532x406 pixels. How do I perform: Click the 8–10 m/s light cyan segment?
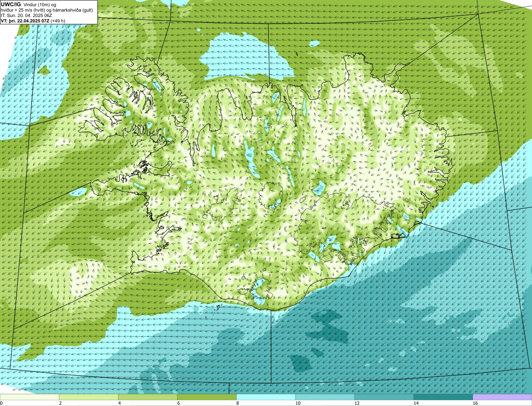coord(266,397)
